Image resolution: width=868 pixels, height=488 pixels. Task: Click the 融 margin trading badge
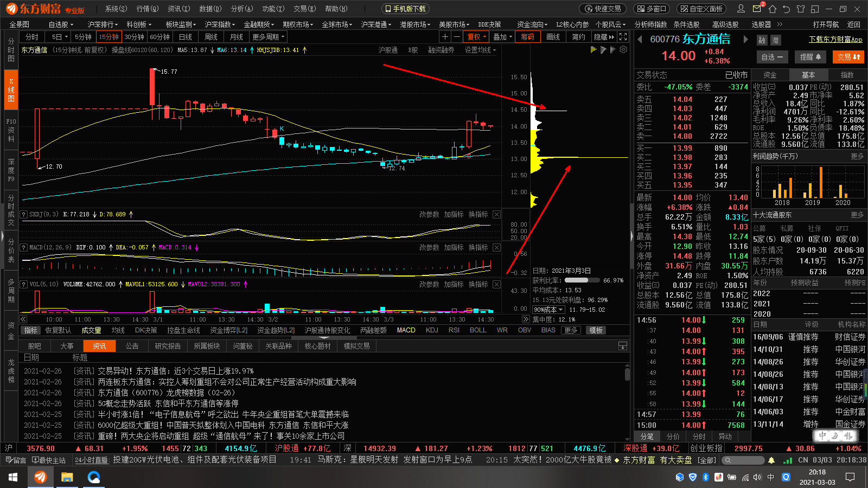pyautogui.click(x=762, y=40)
